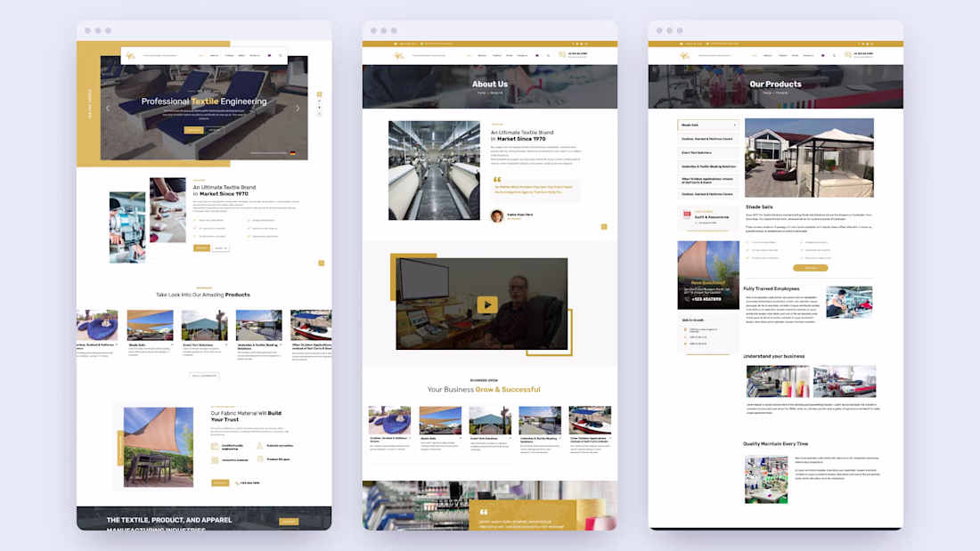Image resolution: width=980 pixels, height=551 pixels.
Task: Click German flag in hero slider
Action: point(292,152)
